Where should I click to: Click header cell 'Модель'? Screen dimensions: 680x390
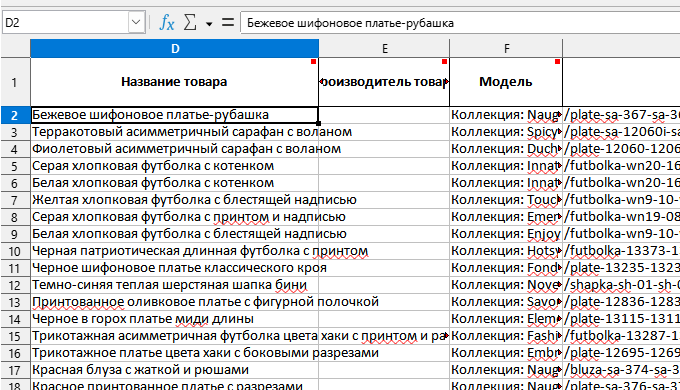(x=506, y=82)
